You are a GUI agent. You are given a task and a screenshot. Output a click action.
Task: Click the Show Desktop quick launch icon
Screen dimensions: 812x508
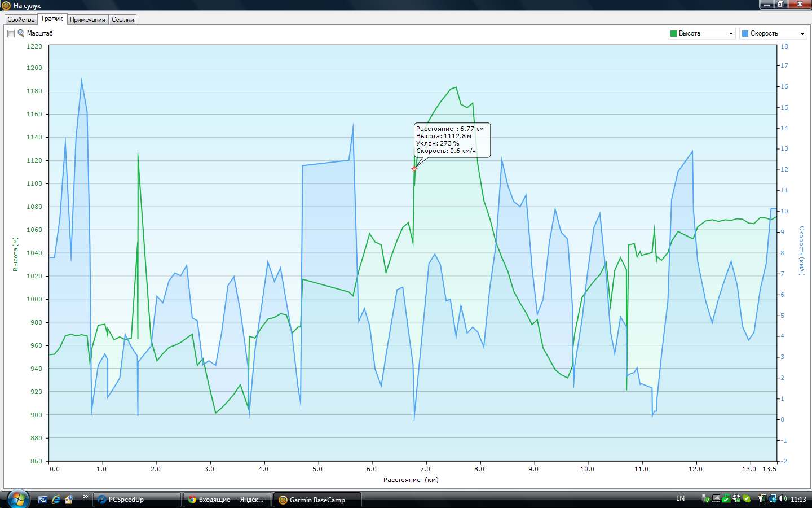pos(43,500)
